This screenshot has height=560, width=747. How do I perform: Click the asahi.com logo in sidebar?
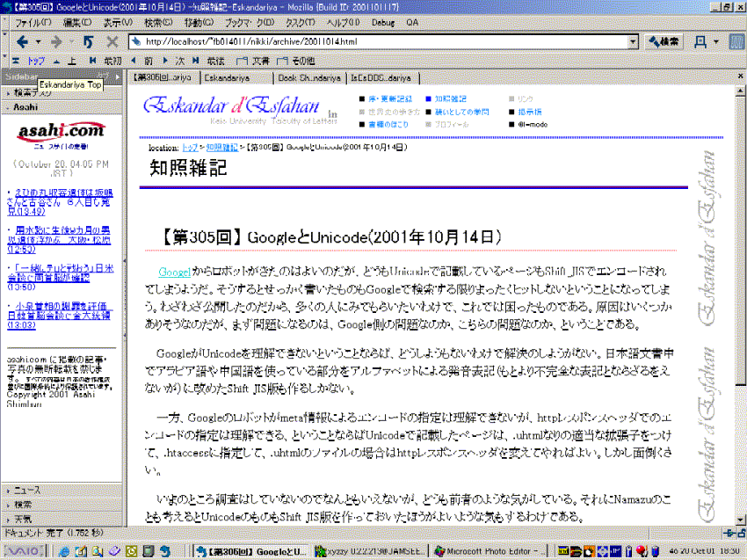pyautogui.click(x=61, y=131)
